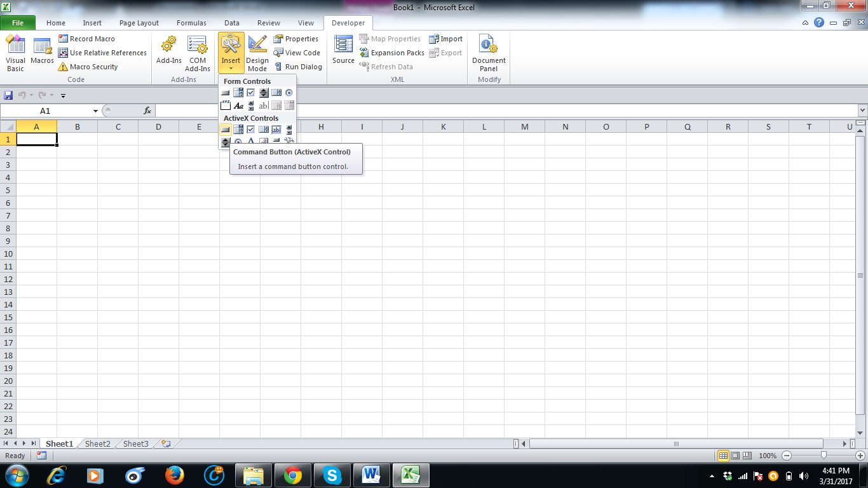Zoom in with the plus button
This screenshot has width=868, height=488.
click(860, 456)
